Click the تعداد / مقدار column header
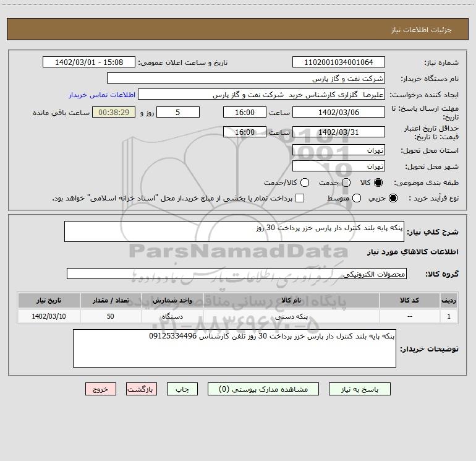The height and width of the screenshot is (461, 476). click(x=111, y=301)
